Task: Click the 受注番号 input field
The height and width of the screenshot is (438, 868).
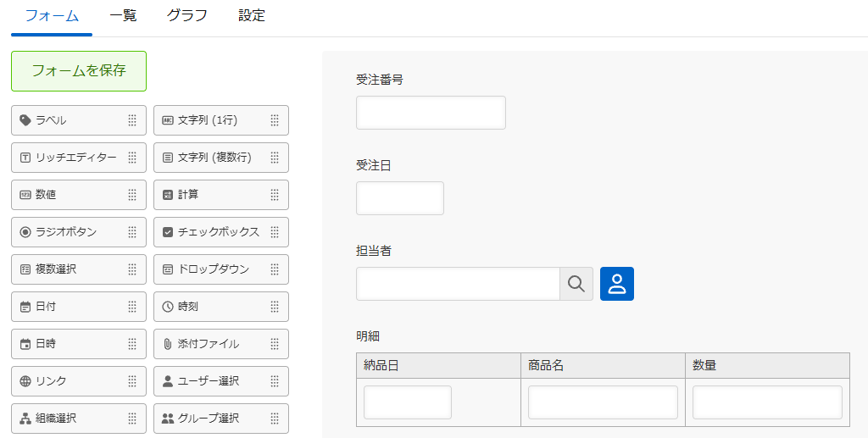Action: tap(431, 113)
